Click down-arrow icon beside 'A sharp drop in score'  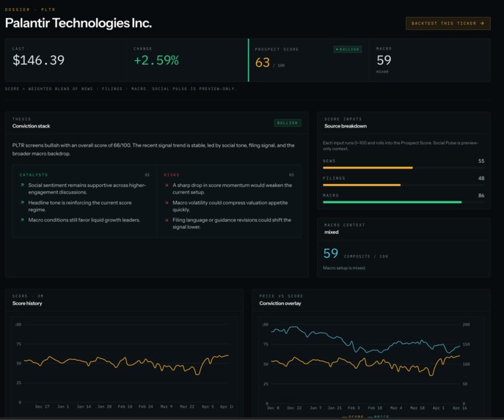click(167, 185)
